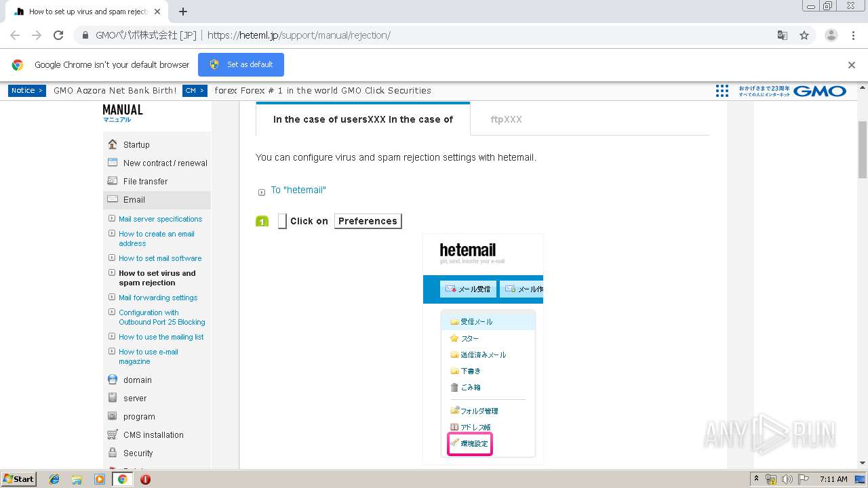Close the heteml manual tab
The width and height of the screenshot is (868, 488).
click(157, 12)
